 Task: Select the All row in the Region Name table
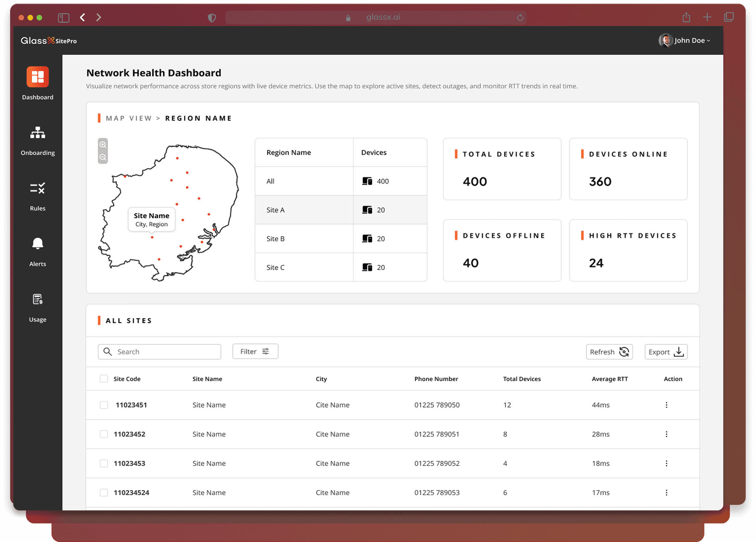(x=303, y=181)
